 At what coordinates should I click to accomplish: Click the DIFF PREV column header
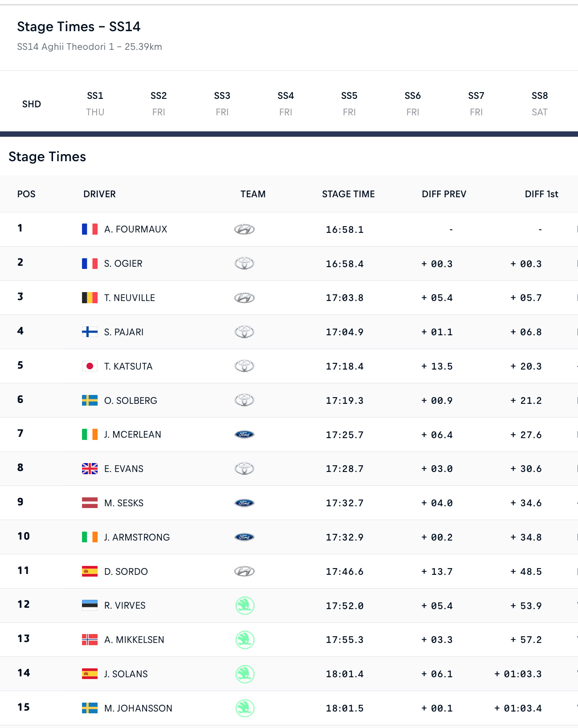pos(444,194)
